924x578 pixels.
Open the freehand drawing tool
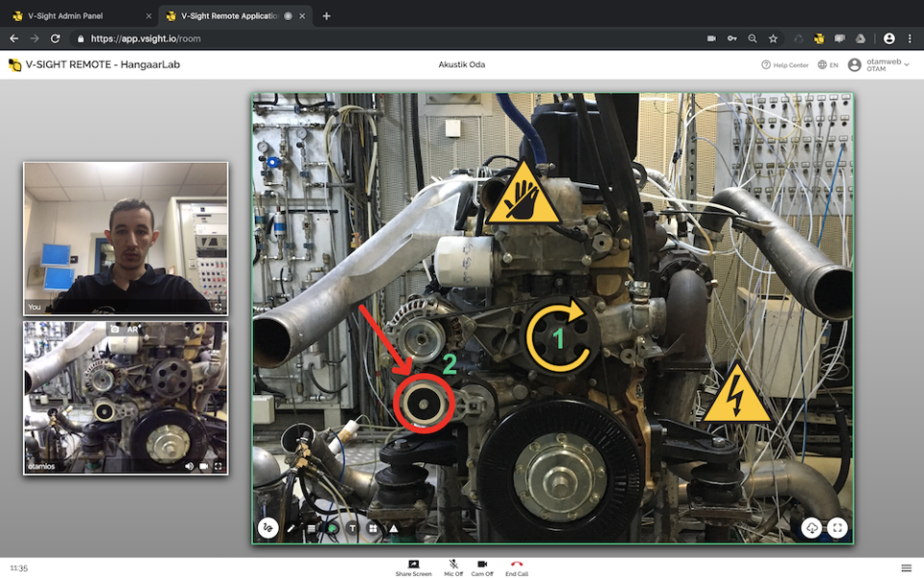(269, 527)
